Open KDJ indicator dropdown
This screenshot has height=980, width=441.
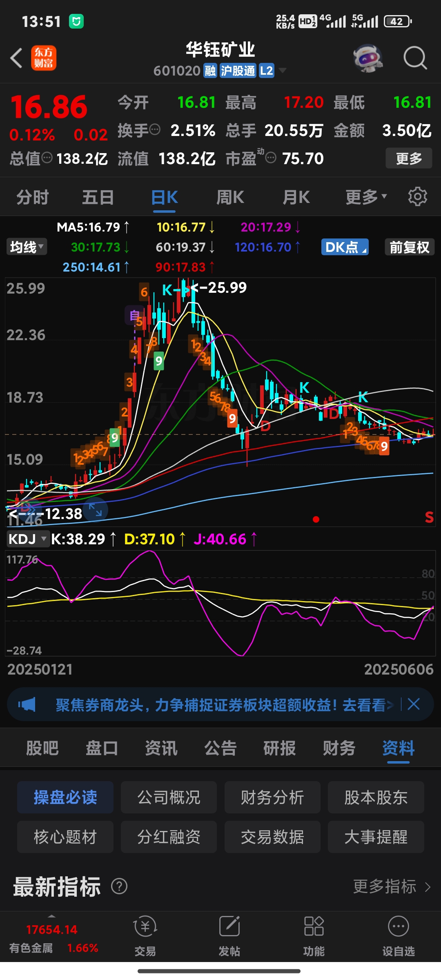[27, 539]
